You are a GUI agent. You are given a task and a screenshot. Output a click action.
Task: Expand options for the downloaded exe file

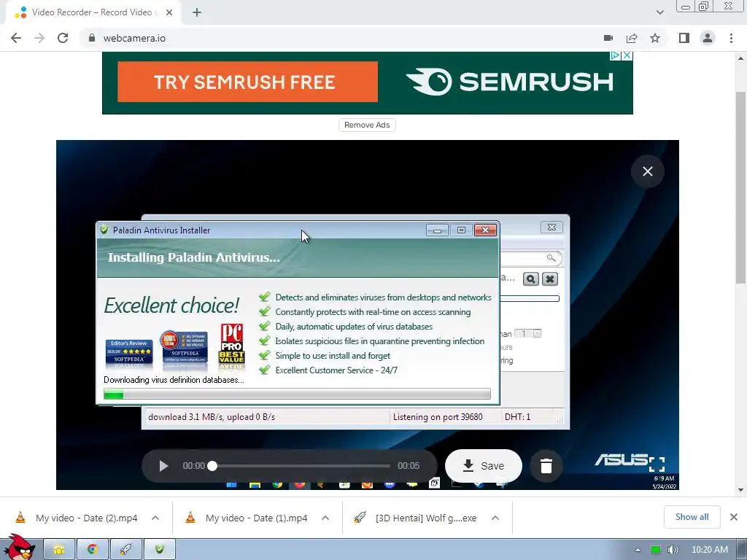[x=495, y=518]
